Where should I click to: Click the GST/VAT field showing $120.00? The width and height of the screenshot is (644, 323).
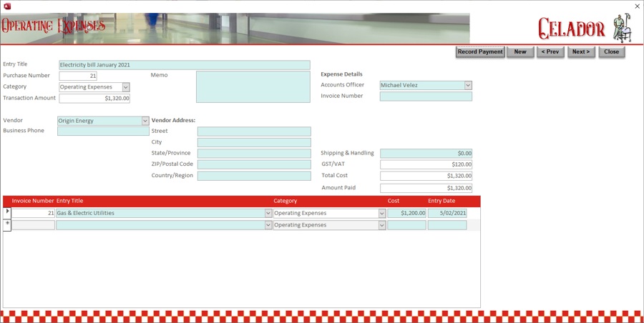[426, 164]
